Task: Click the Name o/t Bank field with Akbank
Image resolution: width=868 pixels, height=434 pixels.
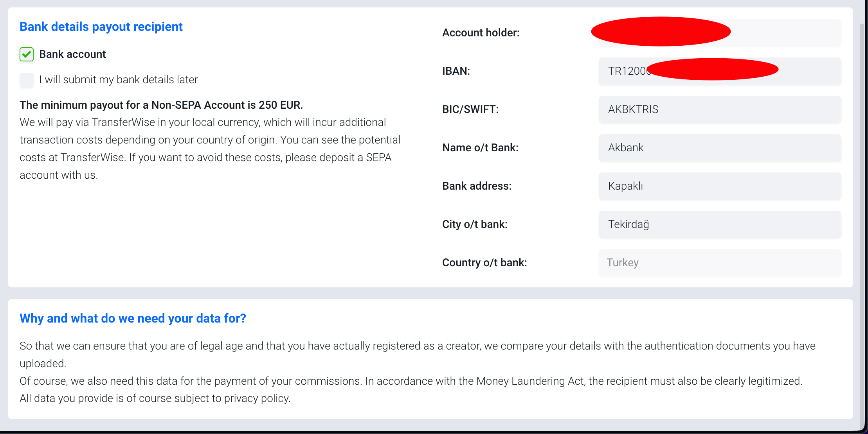Action: [x=720, y=148]
